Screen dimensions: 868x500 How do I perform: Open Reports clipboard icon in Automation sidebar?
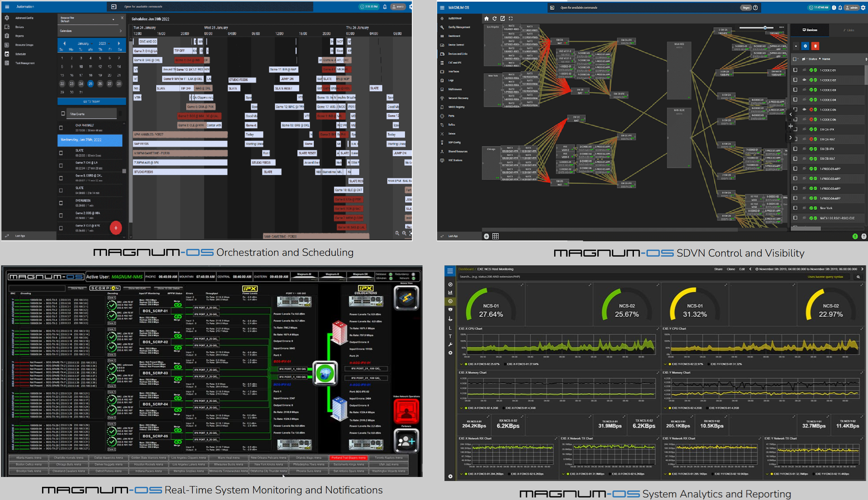(x=7, y=36)
